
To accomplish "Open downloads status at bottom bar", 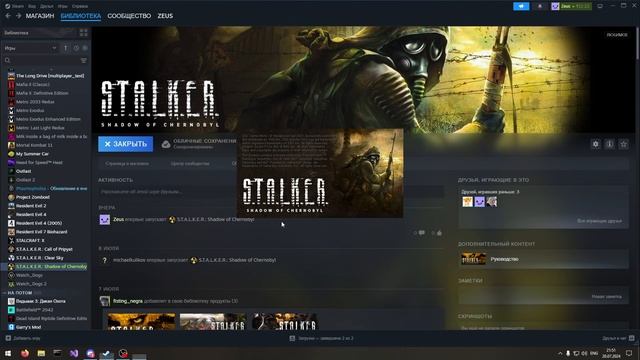I will pos(322,338).
